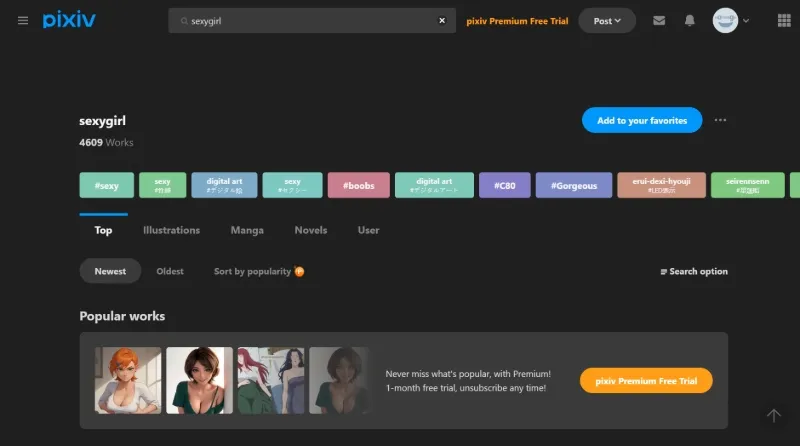Focus the search field containing sexygirl
Viewport: 800px width, 446px height.
pos(312,20)
